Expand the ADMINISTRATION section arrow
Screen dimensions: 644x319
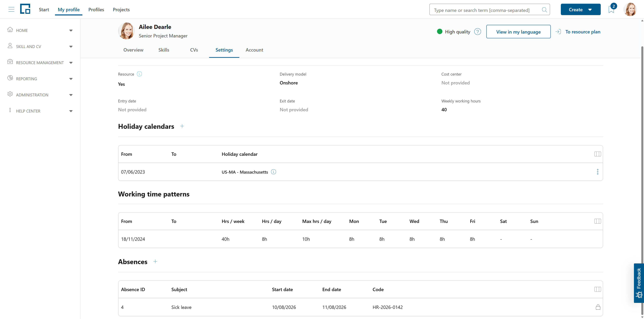[71, 95]
